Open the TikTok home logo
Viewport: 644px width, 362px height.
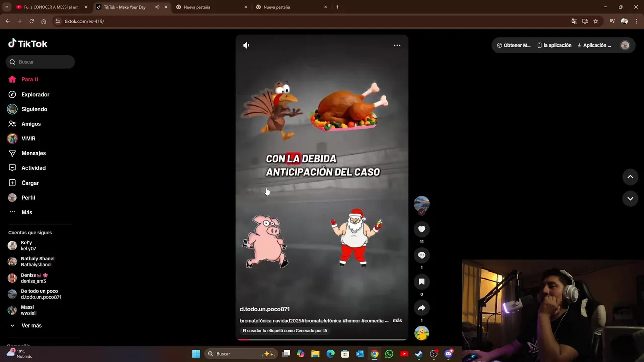coord(28,44)
